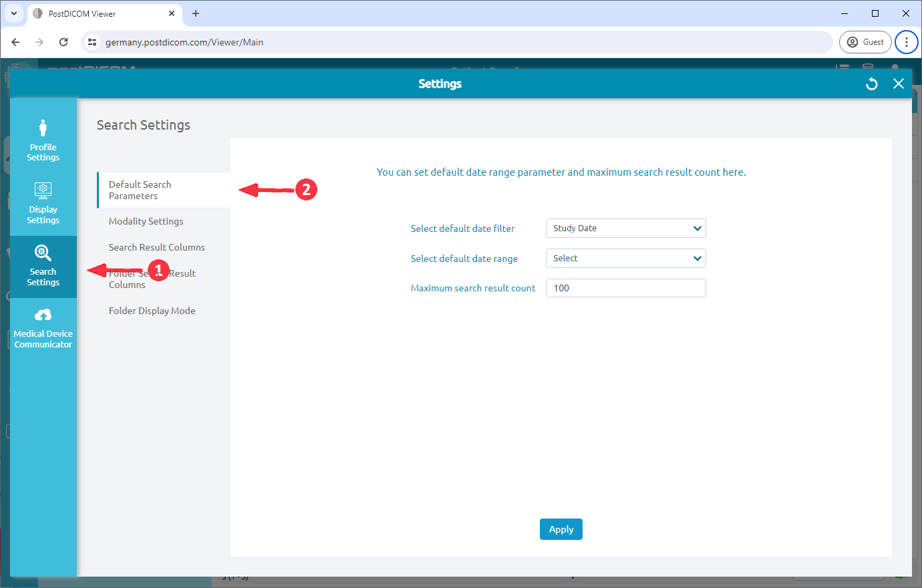Open the browser tab search chevron
This screenshot has width=922, height=588.
[x=13, y=13]
